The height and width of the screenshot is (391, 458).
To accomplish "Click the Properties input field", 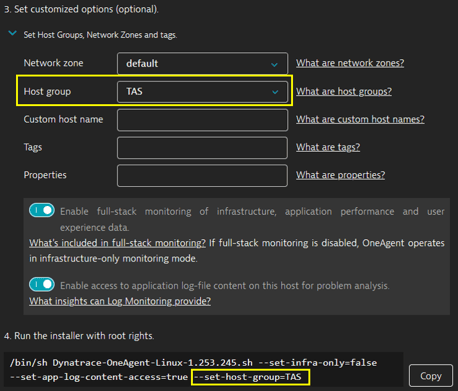I will (x=202, y=175).
